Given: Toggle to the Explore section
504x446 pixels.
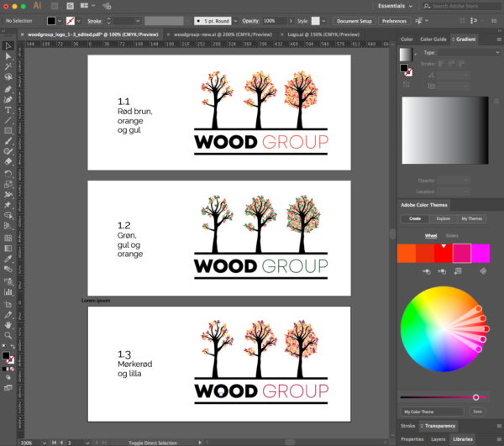Looking at the screenshot, I should click(x=443, y=218).
